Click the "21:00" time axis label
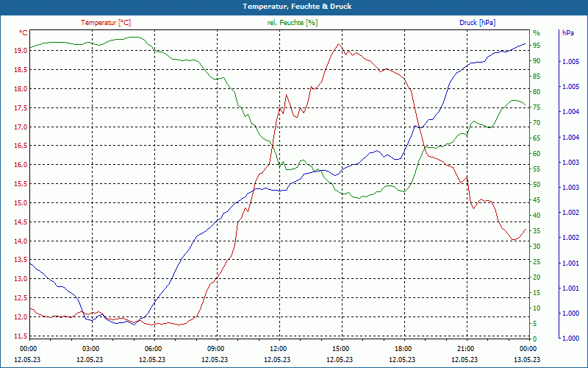 tap(466, 348)
